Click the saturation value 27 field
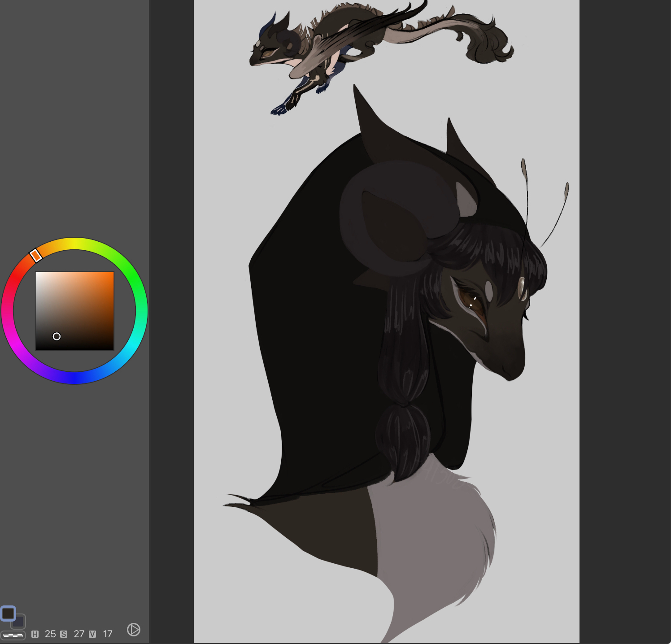 (79, 634)
